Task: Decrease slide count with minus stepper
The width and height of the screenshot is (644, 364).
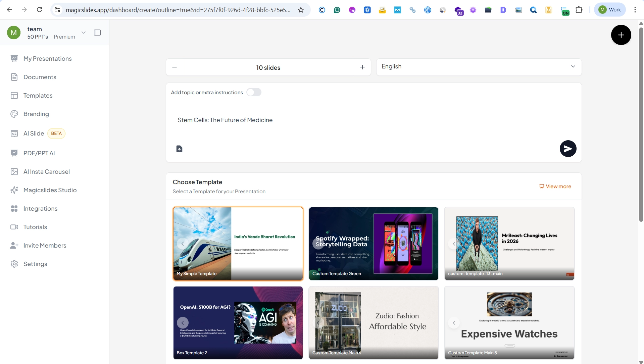Action: (175, 67)
